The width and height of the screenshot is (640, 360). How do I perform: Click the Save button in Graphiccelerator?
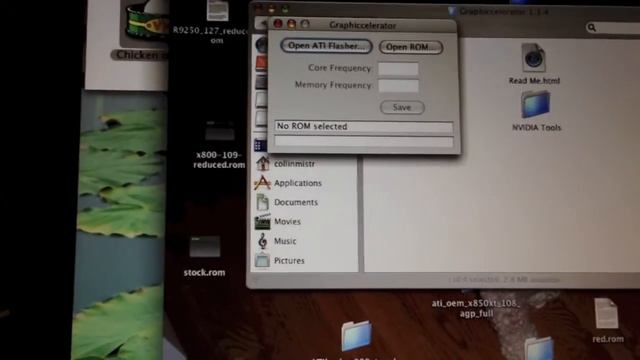(402, 107)
